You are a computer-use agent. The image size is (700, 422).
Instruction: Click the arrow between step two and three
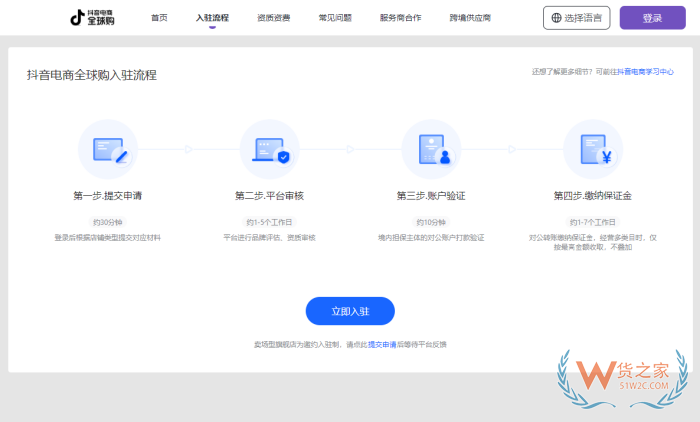coord(350,149)
